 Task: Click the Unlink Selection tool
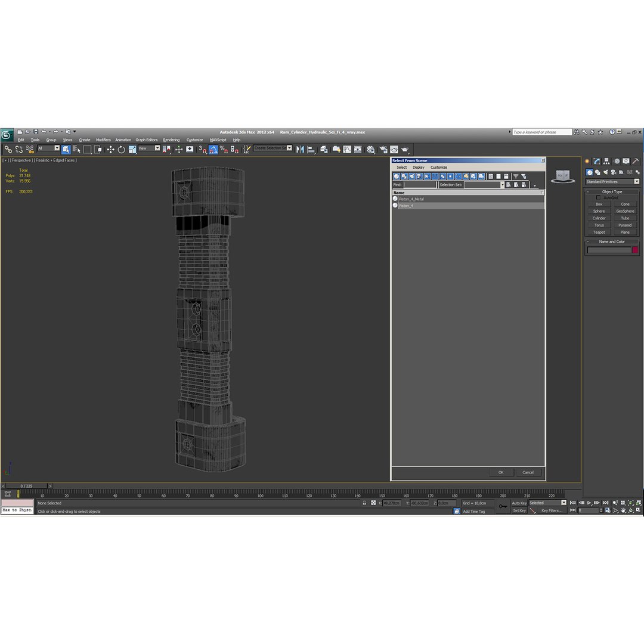[x=19, y=150]
